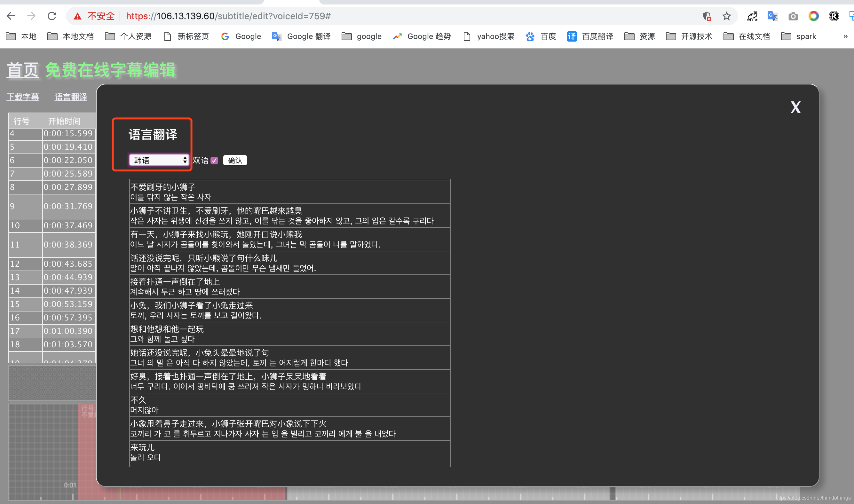The width and height of the screenshot is (854, 504).
Task: Click the browser back arrow
Action: (x=11, y=16)
